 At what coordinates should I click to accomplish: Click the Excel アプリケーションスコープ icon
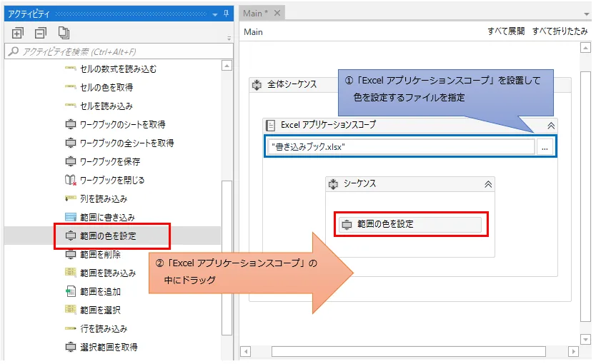270,125
